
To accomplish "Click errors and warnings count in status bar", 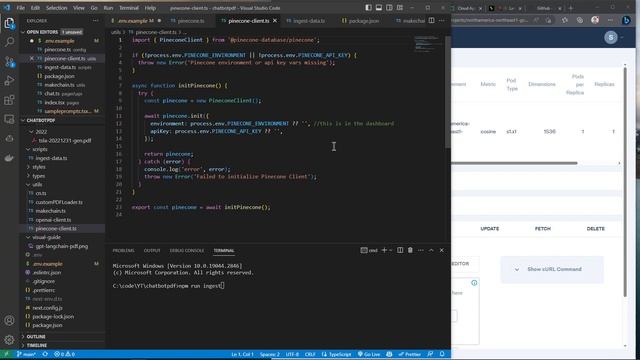I will point(64,354).
